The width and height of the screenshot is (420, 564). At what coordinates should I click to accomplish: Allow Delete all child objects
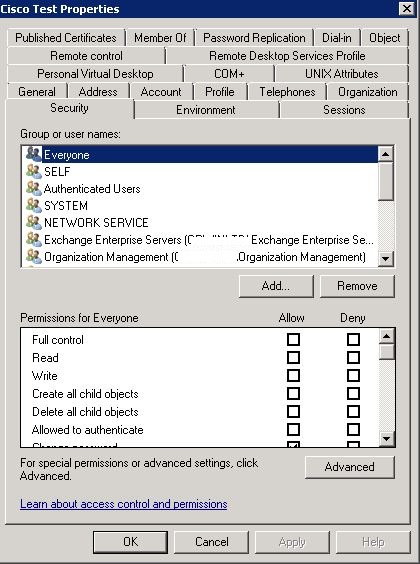(x=293, y=411)
